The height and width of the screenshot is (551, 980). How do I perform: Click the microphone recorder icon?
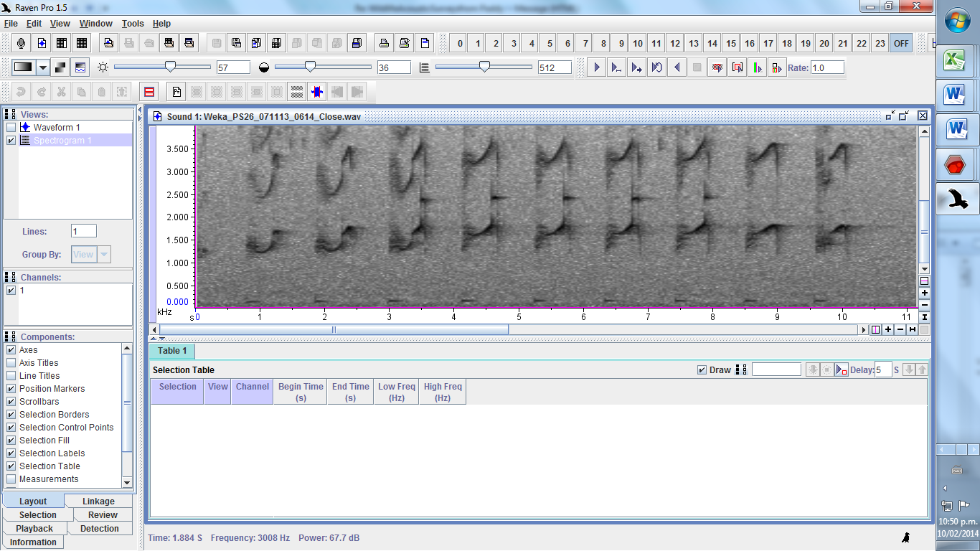(22, 43)
